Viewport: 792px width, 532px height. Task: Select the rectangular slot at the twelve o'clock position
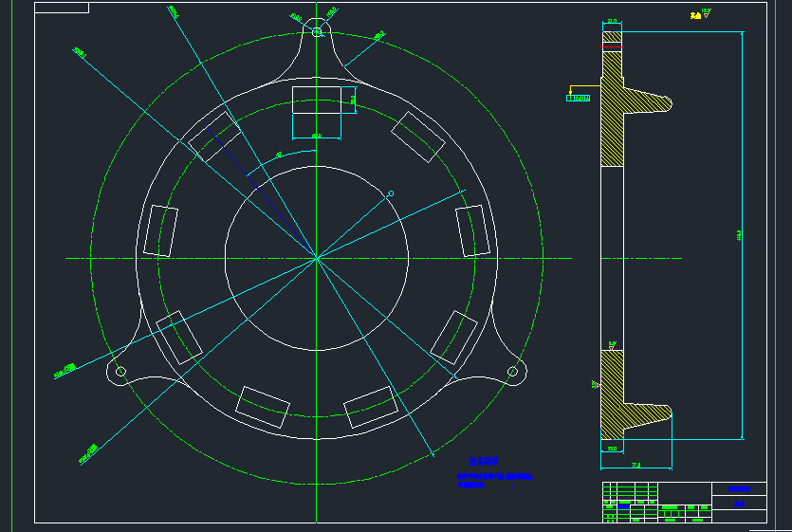pyautogui.click(x=317, y=100)
